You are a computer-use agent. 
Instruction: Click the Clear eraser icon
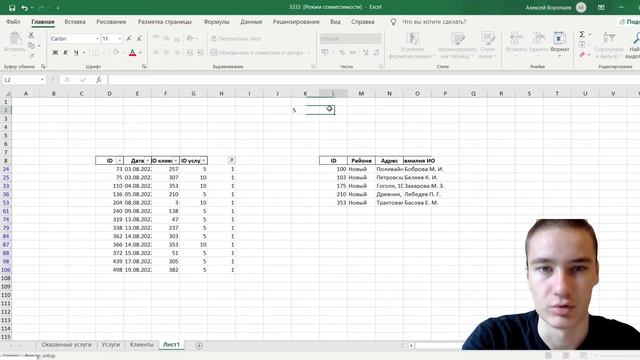click(582, 54)
